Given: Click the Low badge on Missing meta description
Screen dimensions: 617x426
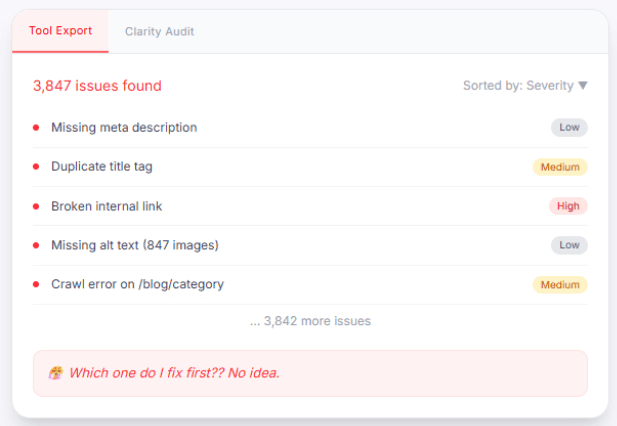Looking at the screenshot, I should [x=569, y=127].
